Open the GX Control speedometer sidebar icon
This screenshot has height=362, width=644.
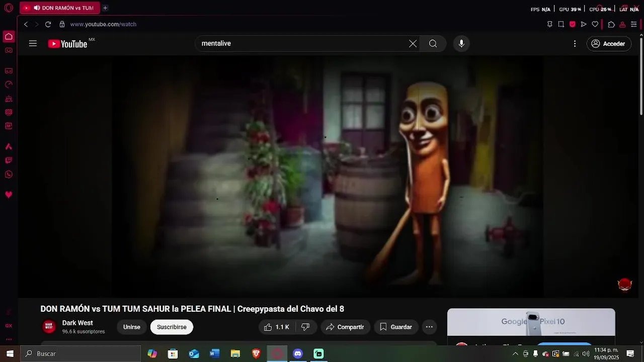tap(9, 84)
